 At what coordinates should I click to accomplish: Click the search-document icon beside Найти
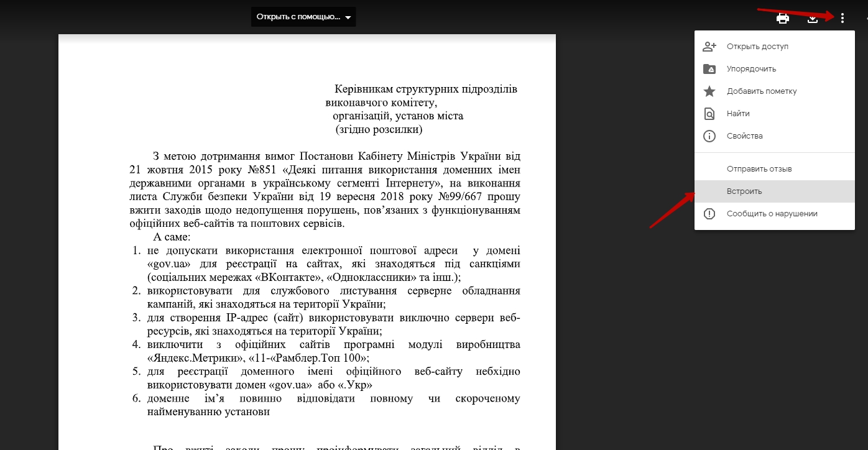pos(709,114)
